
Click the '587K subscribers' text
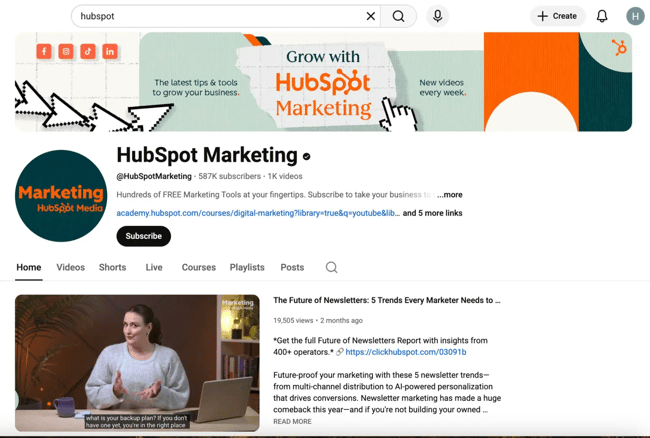(230, 177)
